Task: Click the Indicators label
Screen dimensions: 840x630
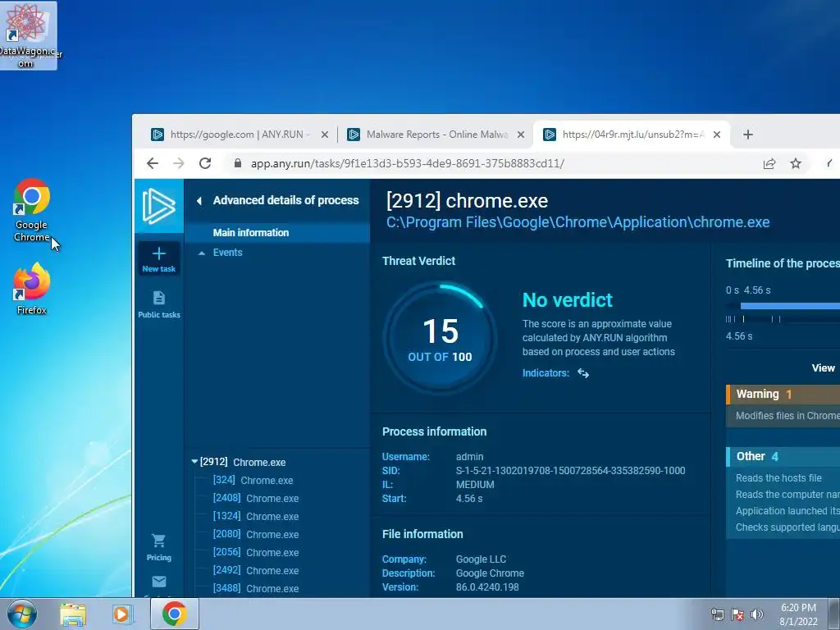Action: tap(546, 373)
